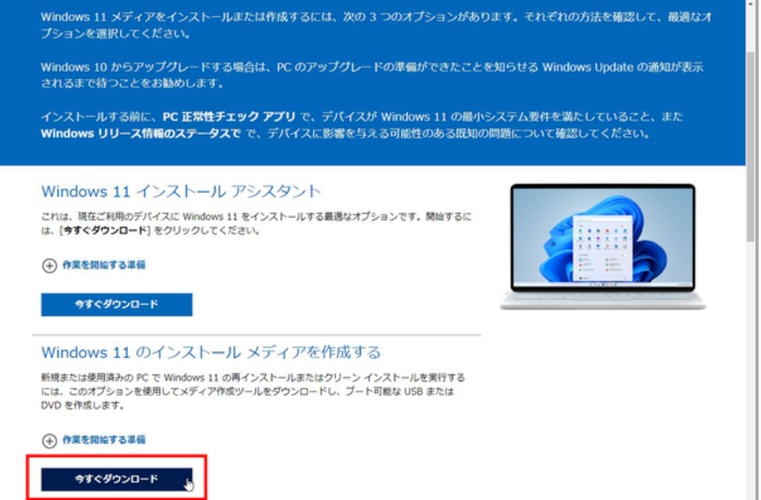
Task: Open Windows リリース情報のステータス link
Action: pyautogui.click(x=141, y=133)
